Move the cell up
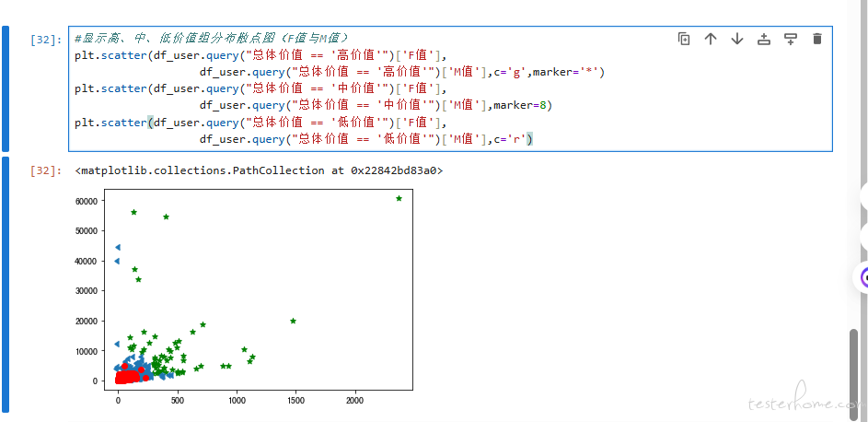The image size is (868, 422). (711, 39)
